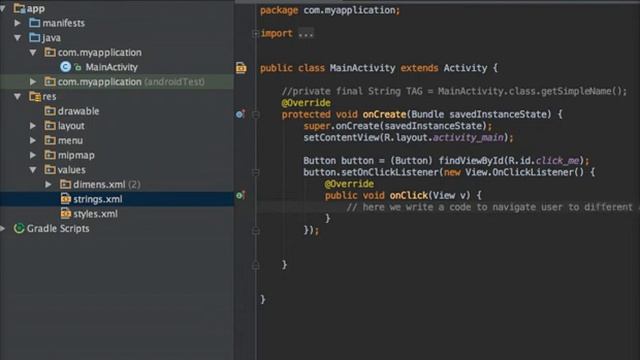This screenshot has height=360, width=640.
Task: Select the layout folder label
Action: 71,126
